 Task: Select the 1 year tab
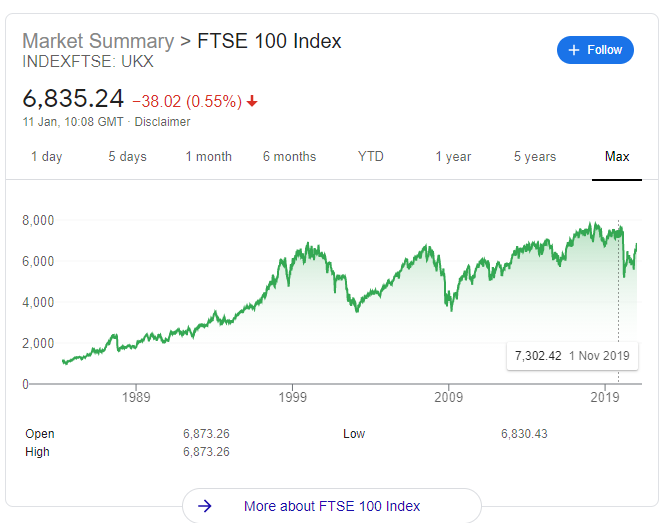(x=453, y=157)
